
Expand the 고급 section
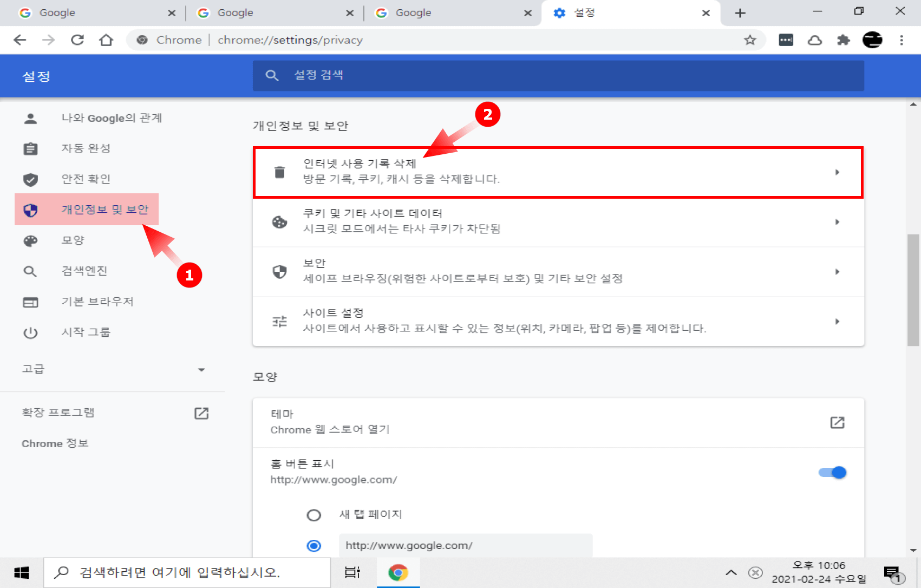coord(113,369)
